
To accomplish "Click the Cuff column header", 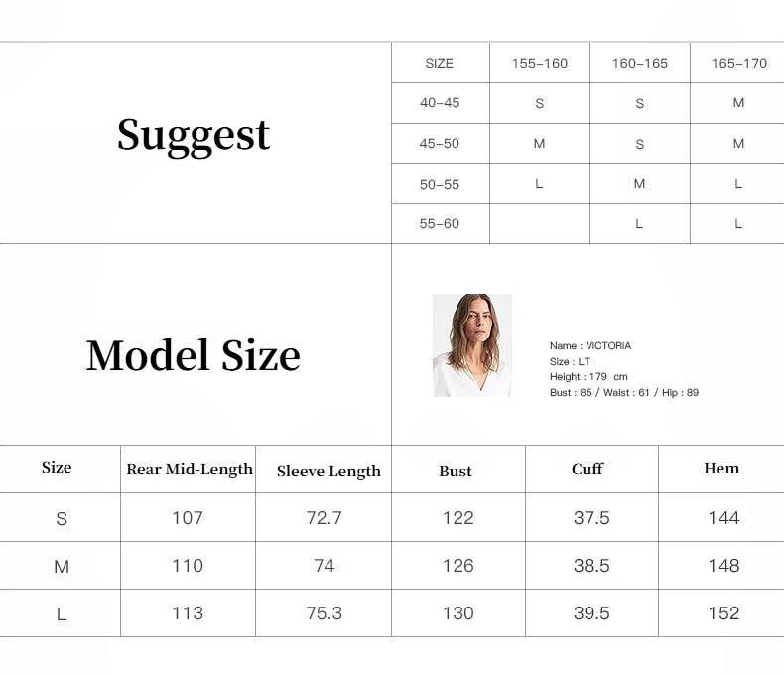I will click(x=588, y=469).
